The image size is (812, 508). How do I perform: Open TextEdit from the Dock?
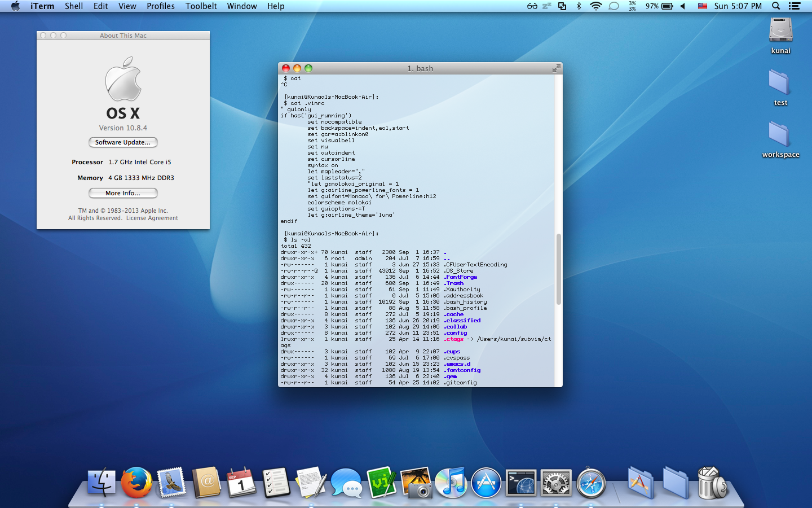pos(311,483)
